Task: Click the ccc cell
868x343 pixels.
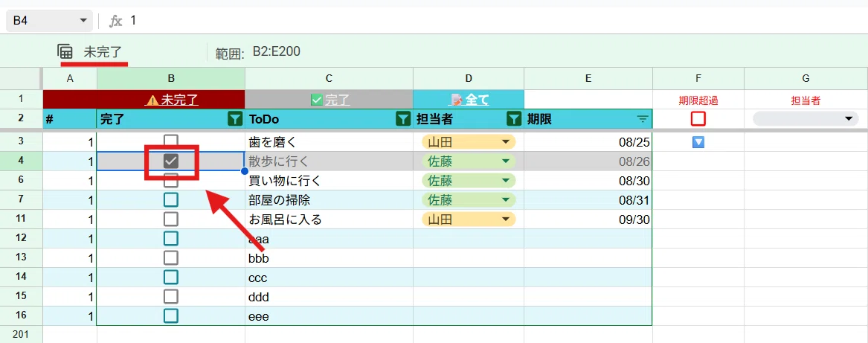Action: click(329, 278)
